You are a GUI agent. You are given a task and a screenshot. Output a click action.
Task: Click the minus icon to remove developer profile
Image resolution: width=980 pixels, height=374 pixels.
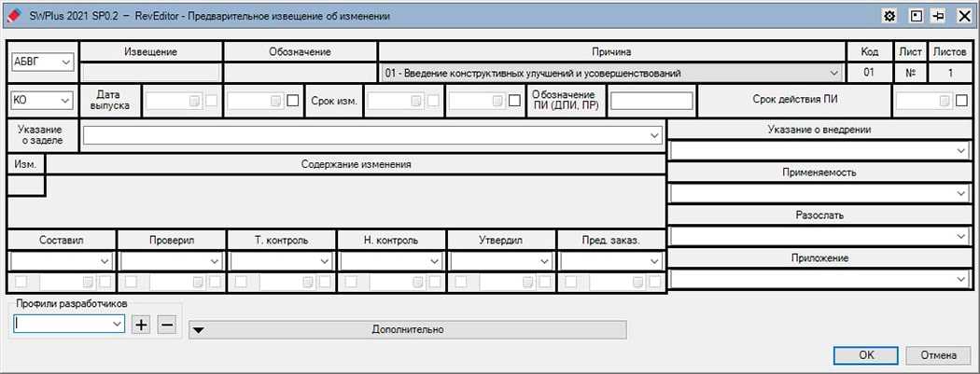(x=166, y=325)
